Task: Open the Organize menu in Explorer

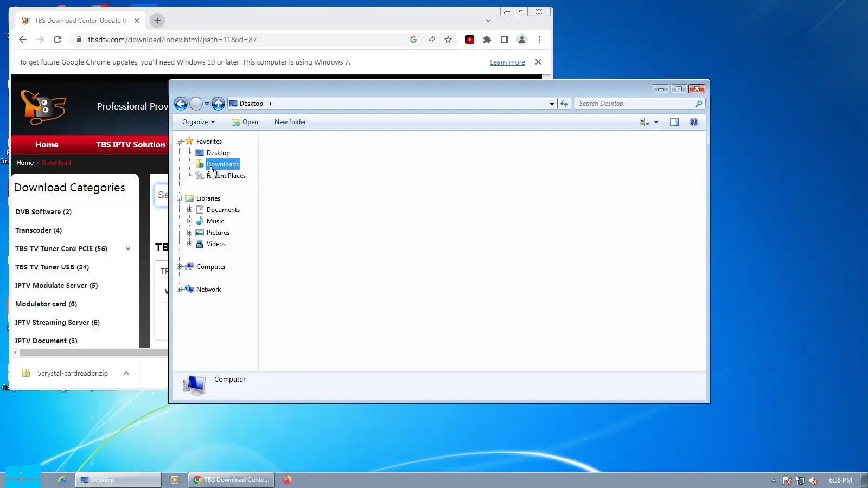Action: tap(199, 122)
